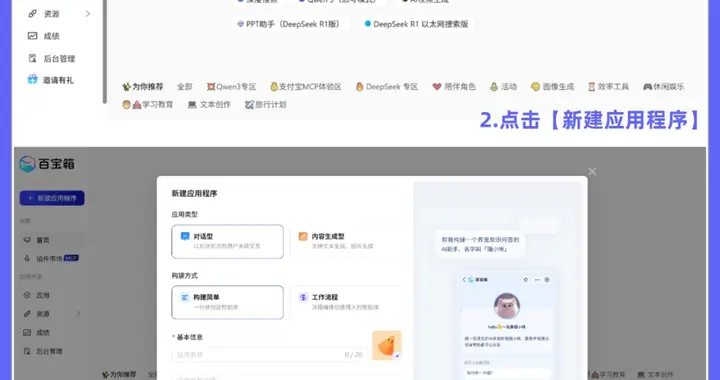
Task: Open 后台管理 icon in the upper sidebar
Action: click(33, 58)
